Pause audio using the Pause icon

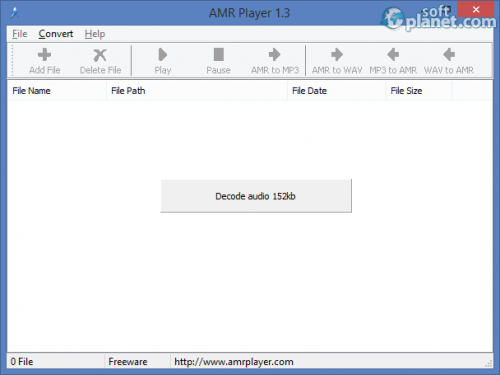click(219, 55)
